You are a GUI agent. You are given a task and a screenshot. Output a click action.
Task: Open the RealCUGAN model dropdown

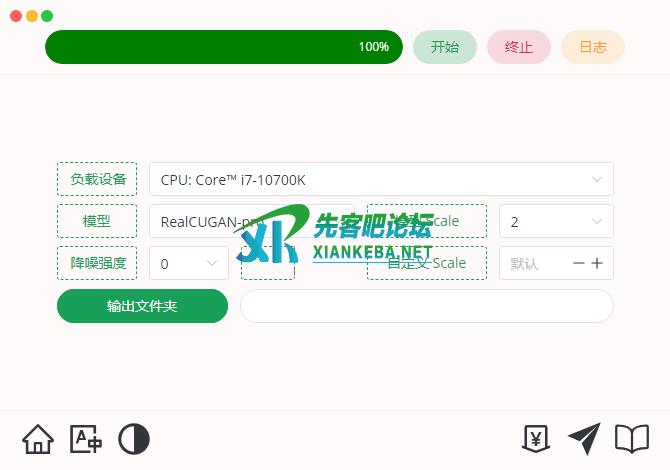pos(252,221)
